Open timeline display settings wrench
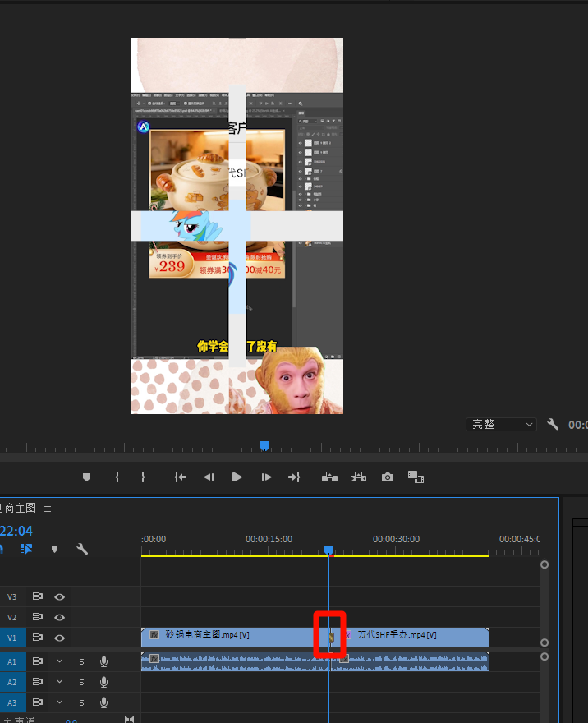Viewport: 588px width, 723px height. 82,549
